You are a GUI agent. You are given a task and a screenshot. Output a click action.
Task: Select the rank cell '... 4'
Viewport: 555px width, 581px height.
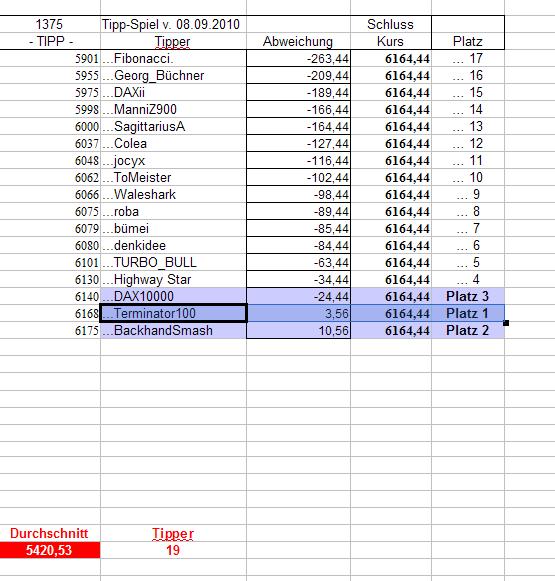[468, 280]
